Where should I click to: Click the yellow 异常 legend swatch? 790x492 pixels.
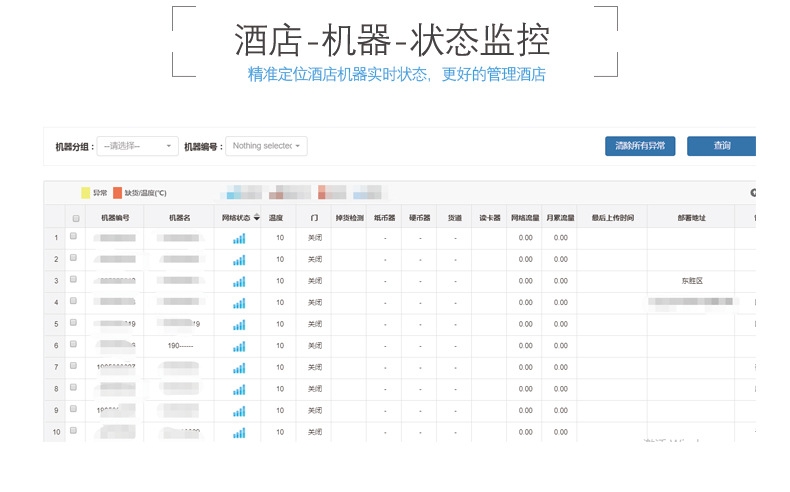pyautogui.click(x=85, y=193)
